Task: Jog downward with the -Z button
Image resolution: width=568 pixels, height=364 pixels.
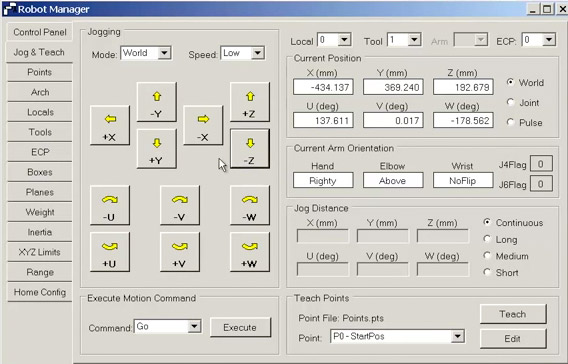Action: tap(250, 148)
